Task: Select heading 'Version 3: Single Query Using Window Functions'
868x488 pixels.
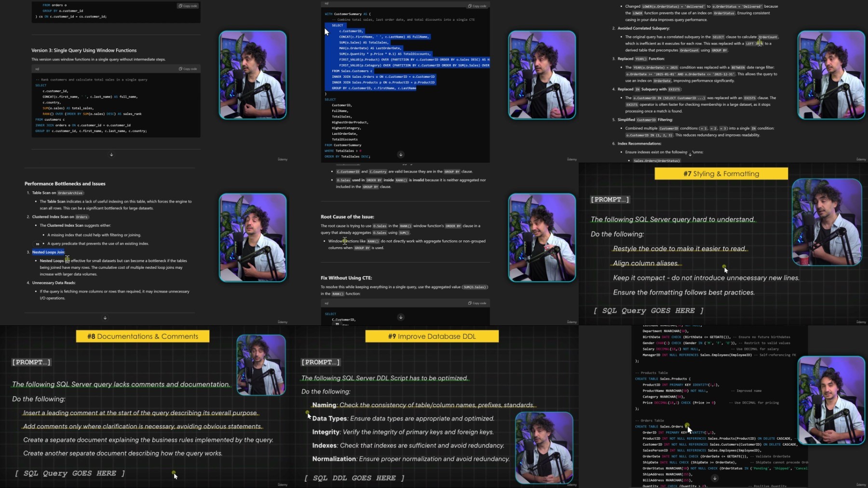Action: pos(84,50)
